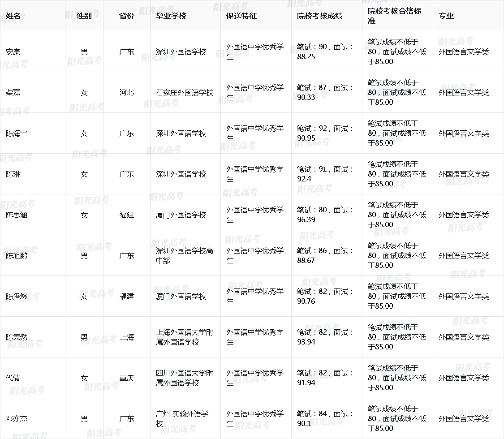This screenshot has height=439, width=504.
Task: Click the 河北 province cell
Action: coord(126,92)
